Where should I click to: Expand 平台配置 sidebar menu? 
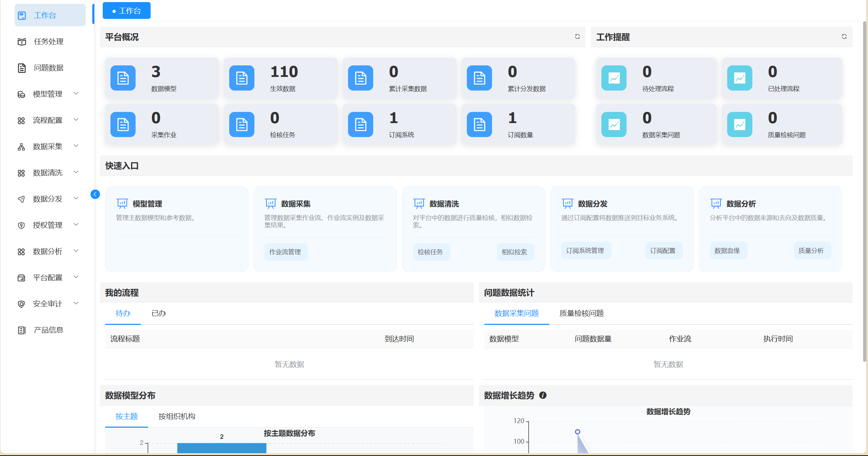click(x=48, y=278)
